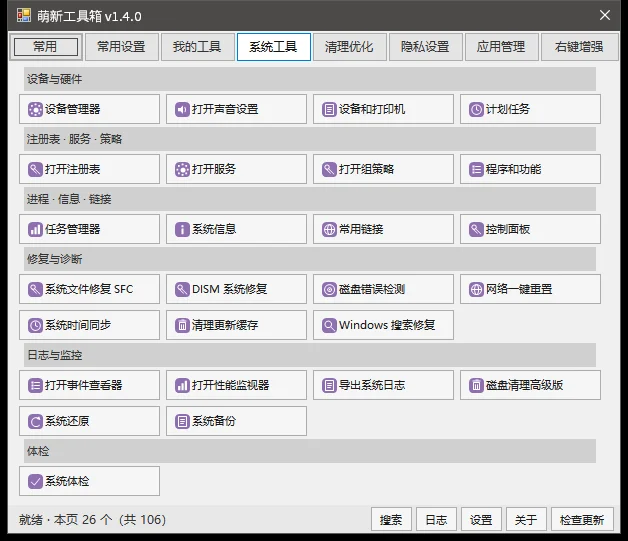Click the trash icon of 清理更新缓存

(182, 325)
